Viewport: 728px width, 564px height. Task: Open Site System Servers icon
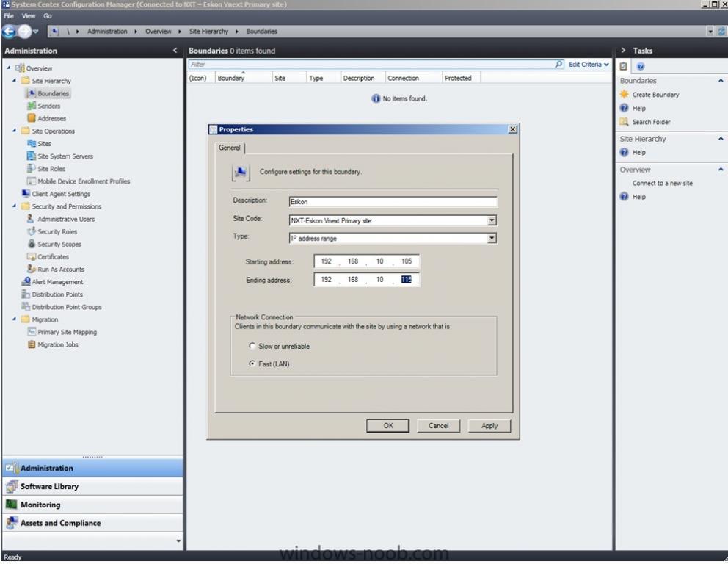(x=32, y=156)
